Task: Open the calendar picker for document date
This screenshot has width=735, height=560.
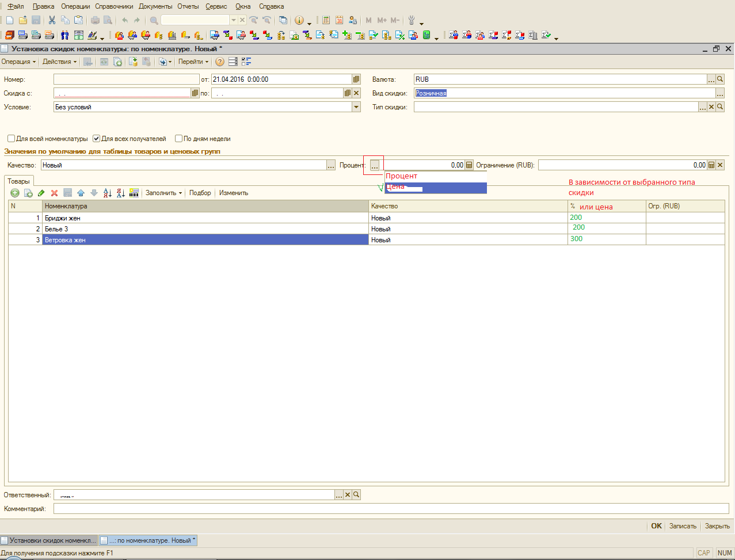Action: [x=356, y=79]
